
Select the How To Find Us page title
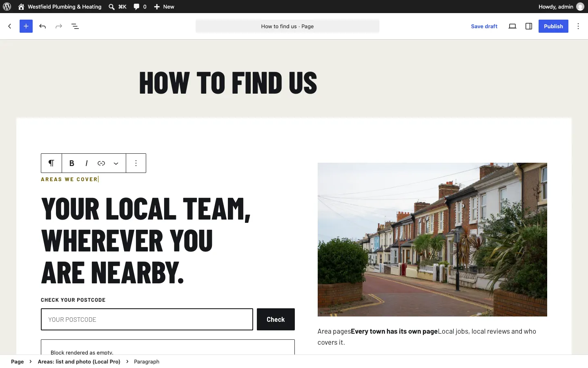[x=228, y=83]
